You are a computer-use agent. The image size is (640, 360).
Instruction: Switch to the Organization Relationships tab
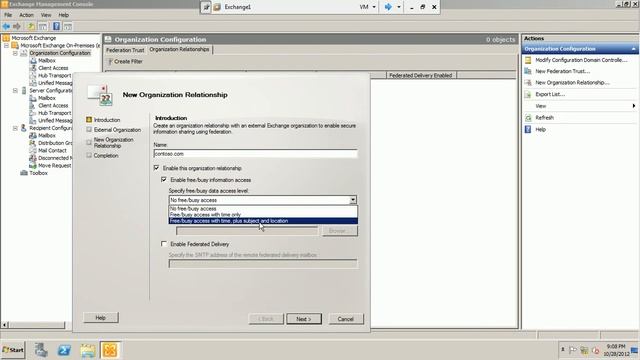point(179,49)
